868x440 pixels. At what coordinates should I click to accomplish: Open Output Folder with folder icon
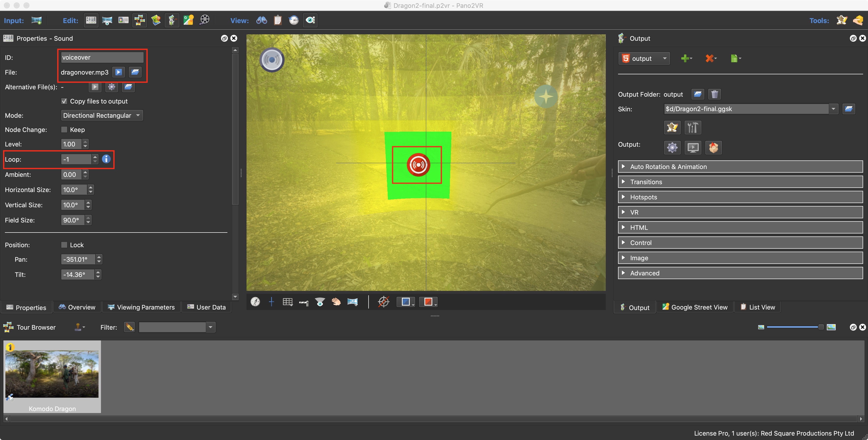pos(697,94)
